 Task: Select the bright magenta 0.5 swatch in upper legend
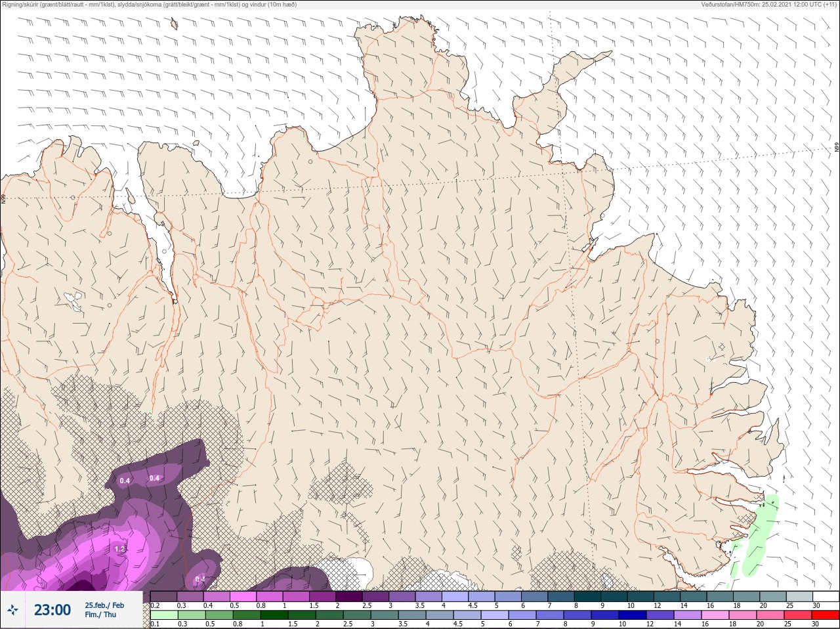pyautogui.click(x=243, y=596)
